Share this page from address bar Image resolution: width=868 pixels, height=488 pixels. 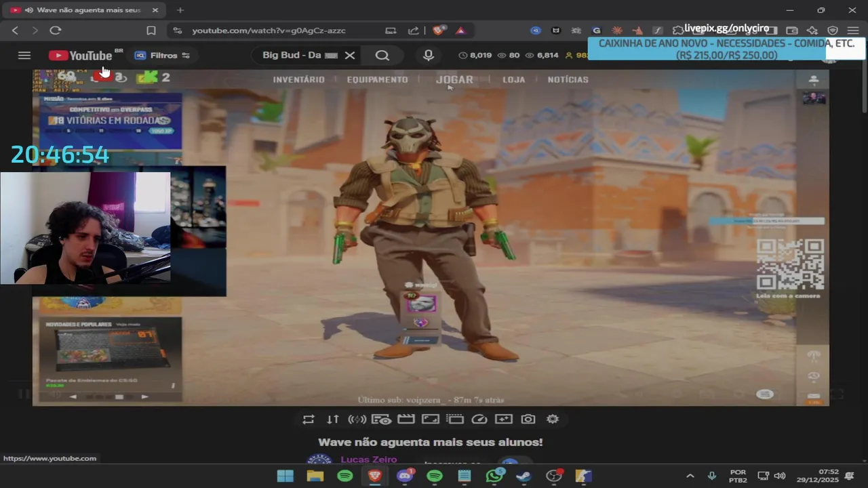click(x=414, y=30)
